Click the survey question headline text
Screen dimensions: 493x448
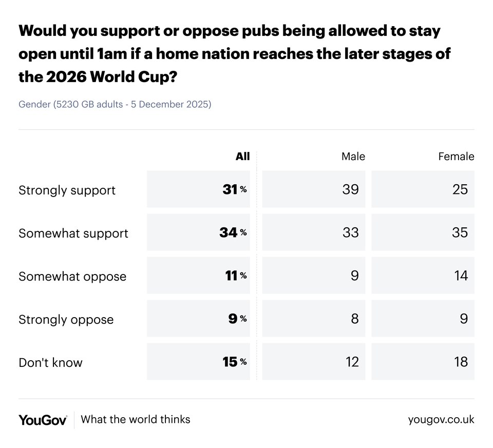click(234, 53)
